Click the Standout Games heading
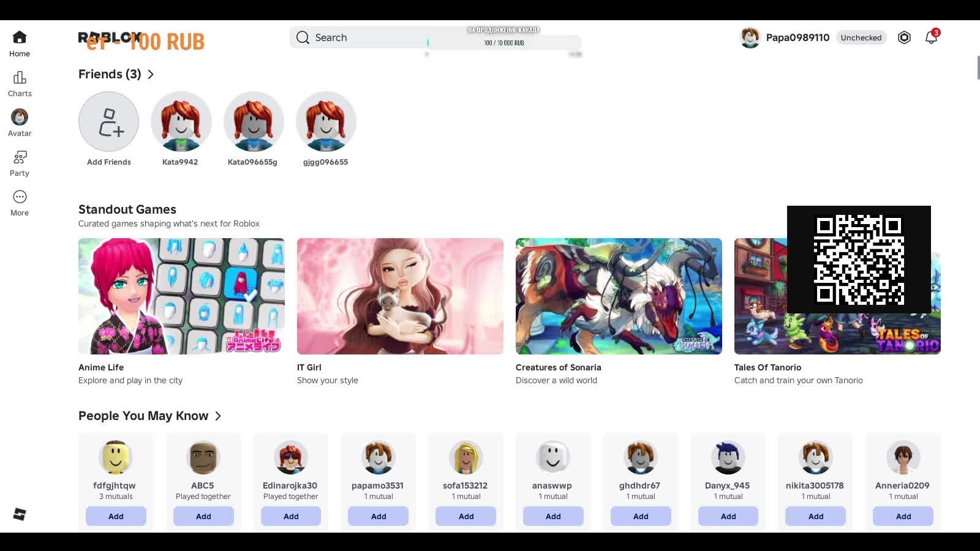Screen dimensions: 980x551 click(127, 209)
